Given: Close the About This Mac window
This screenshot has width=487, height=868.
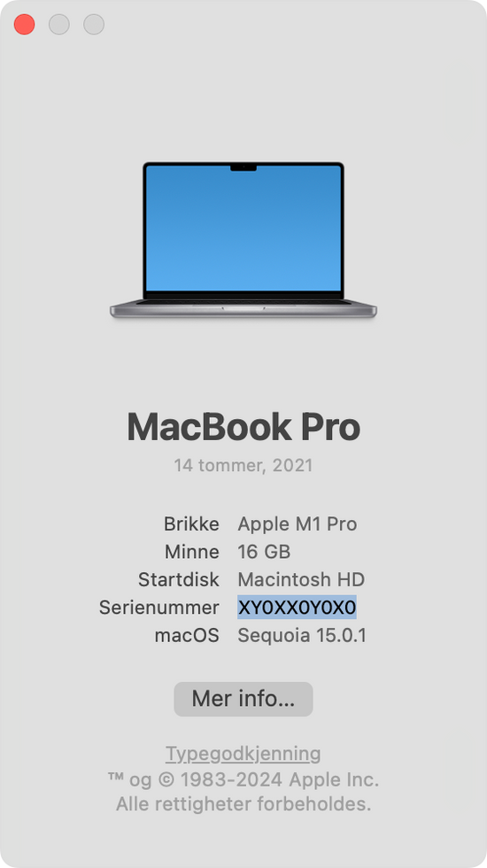Looking at the screenshot, I should [25, 25].
